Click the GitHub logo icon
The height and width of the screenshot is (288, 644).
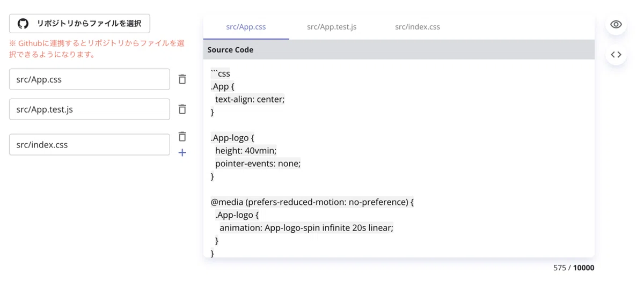click(23, 24)
